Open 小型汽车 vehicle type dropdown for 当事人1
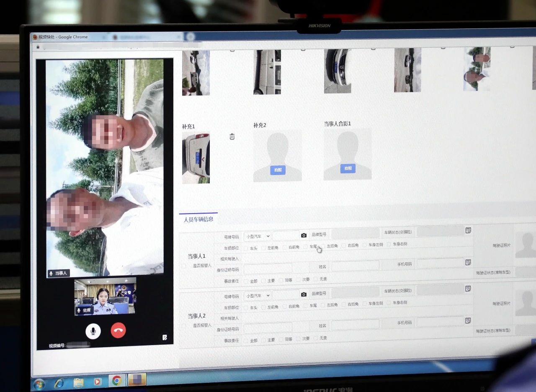The height and width of the screenshot is (392, 536). point(257,236)
